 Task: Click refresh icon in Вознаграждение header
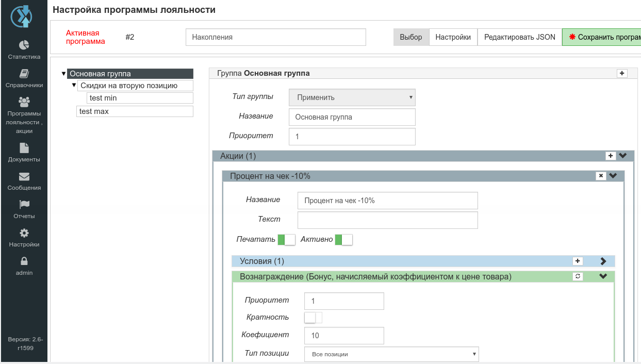click(578, 276)
